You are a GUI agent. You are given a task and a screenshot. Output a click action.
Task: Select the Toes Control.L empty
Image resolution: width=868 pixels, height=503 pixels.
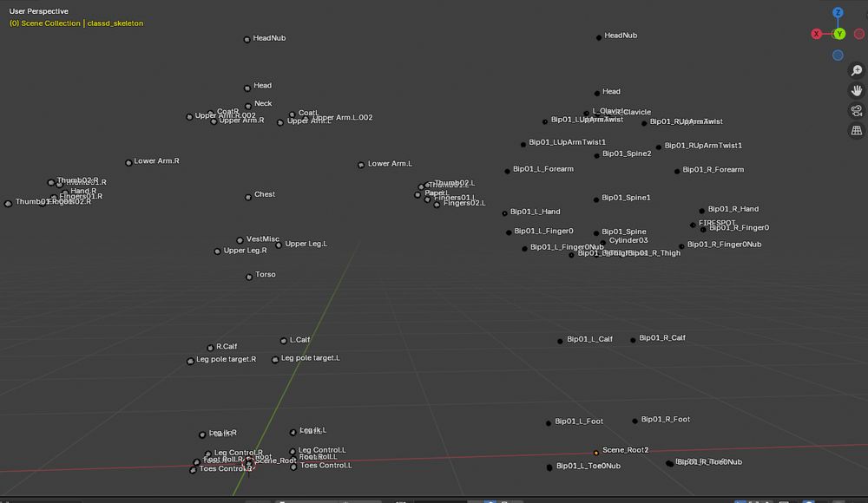tap(293, 467)
